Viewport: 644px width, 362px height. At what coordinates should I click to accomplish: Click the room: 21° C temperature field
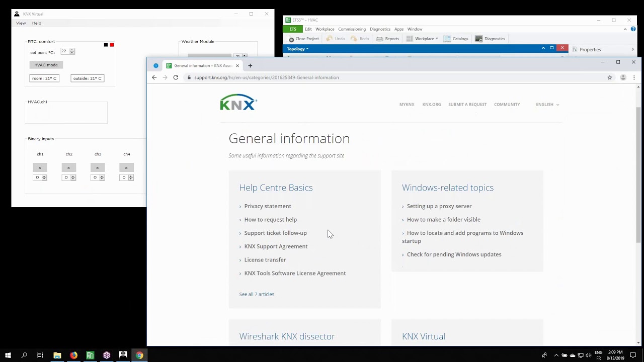(44, 78)
